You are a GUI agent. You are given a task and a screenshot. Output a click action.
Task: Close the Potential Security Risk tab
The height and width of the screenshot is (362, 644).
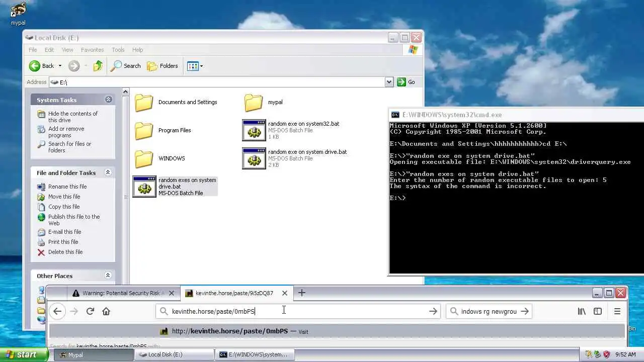click(172, 293)
